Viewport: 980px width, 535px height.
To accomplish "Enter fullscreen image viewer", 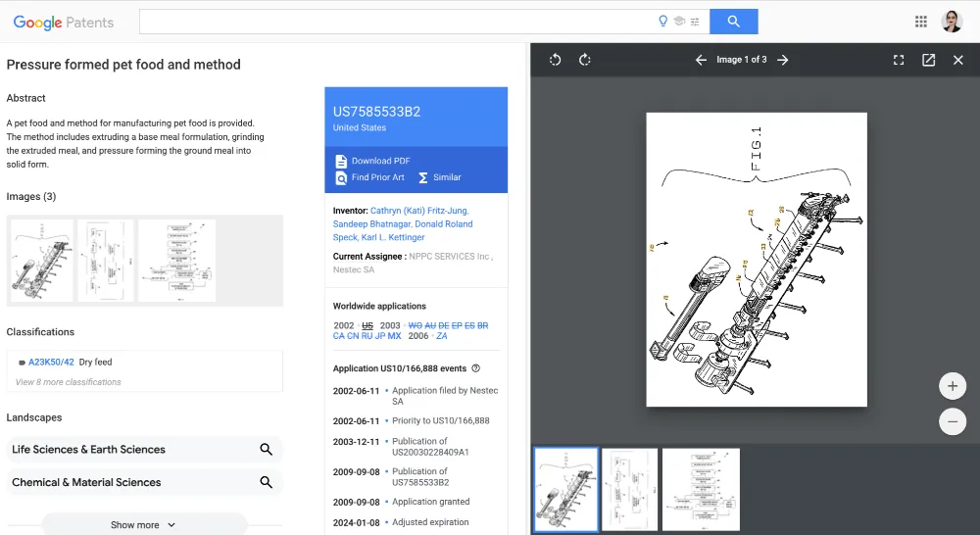I will point(898,60).
